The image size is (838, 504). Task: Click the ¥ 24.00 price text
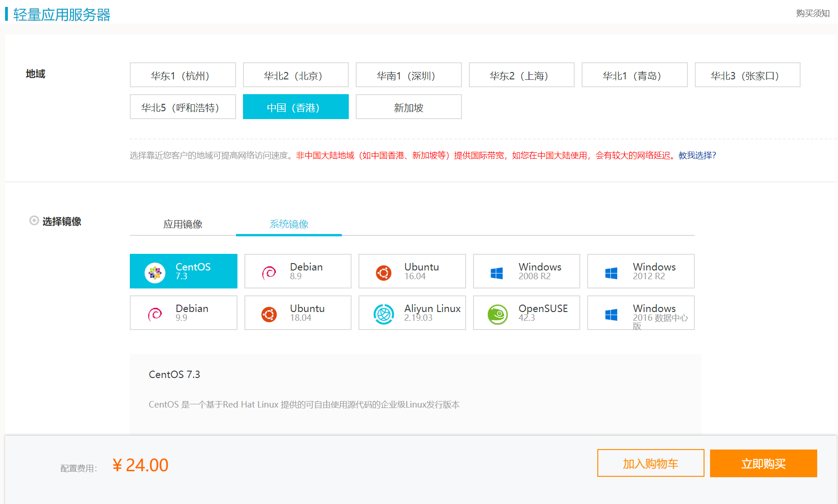pos(140,465)
